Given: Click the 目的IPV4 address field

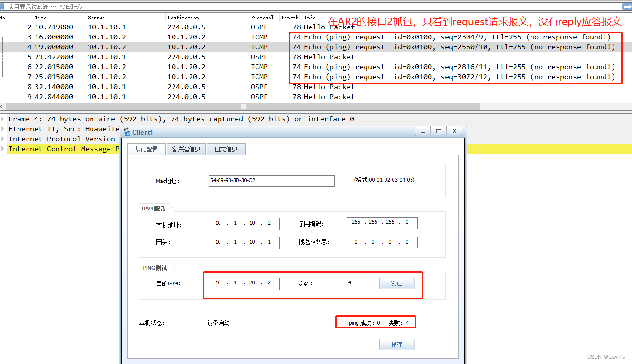Looking at the screenshot, I should tap(244, 283).
